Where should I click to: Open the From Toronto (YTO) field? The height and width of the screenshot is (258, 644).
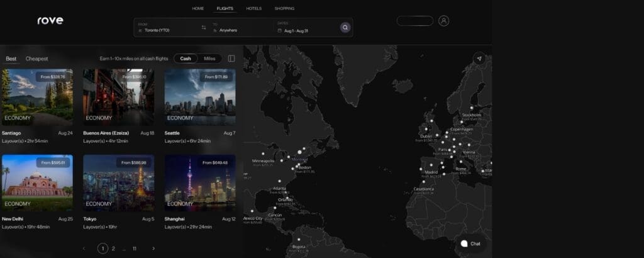(167, 28)
